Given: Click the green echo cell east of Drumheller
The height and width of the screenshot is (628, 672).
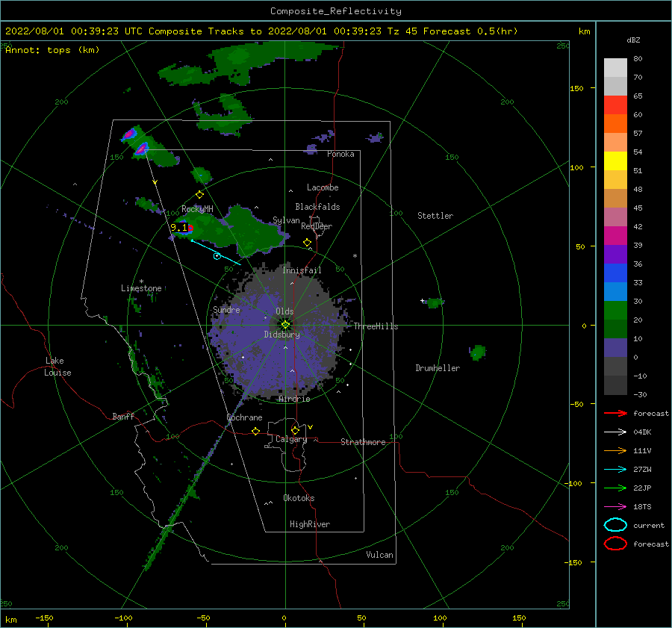Looking at the screenshot, I should pos(477,352).
